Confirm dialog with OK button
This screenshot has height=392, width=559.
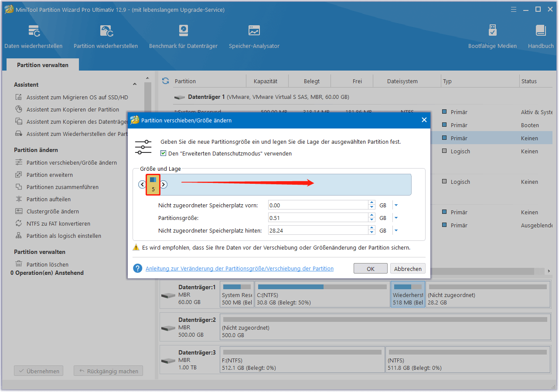tap(371, 269)
